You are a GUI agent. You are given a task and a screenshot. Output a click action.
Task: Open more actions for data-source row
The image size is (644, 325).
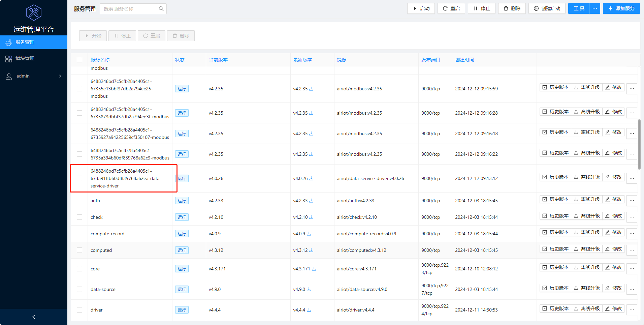pos(632,289)
